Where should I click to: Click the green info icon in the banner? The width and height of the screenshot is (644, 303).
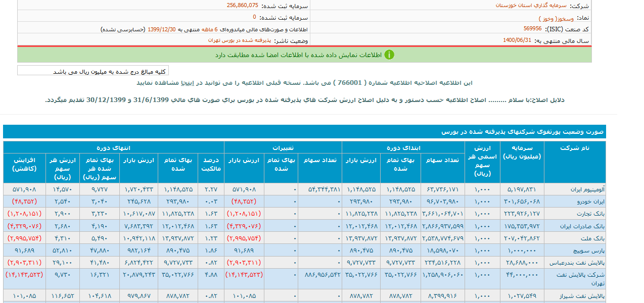pyautogui.click(x=389, y=55)
